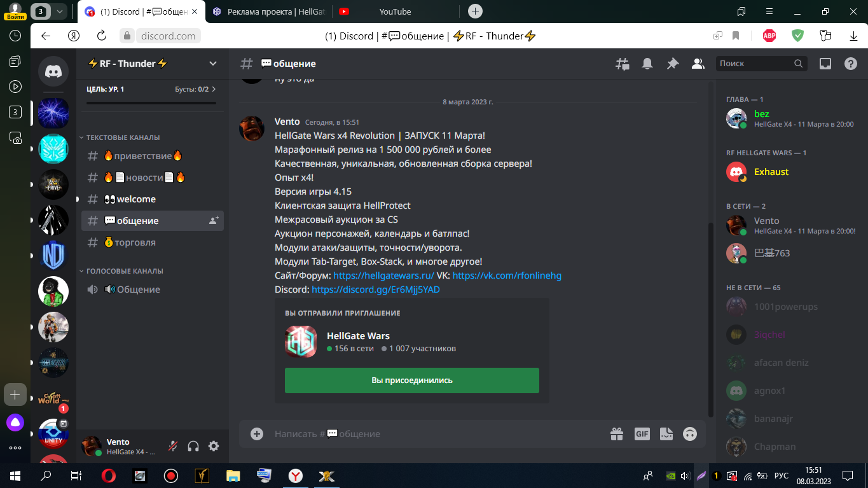
Task: Create invite icon next to общение channel
Action: (214, 221)
